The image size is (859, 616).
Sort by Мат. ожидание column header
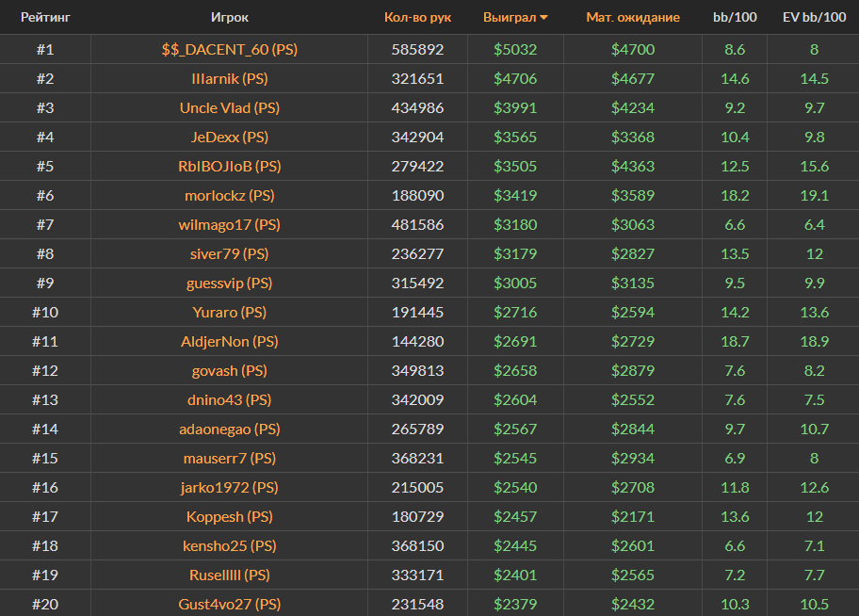(632, 17)
